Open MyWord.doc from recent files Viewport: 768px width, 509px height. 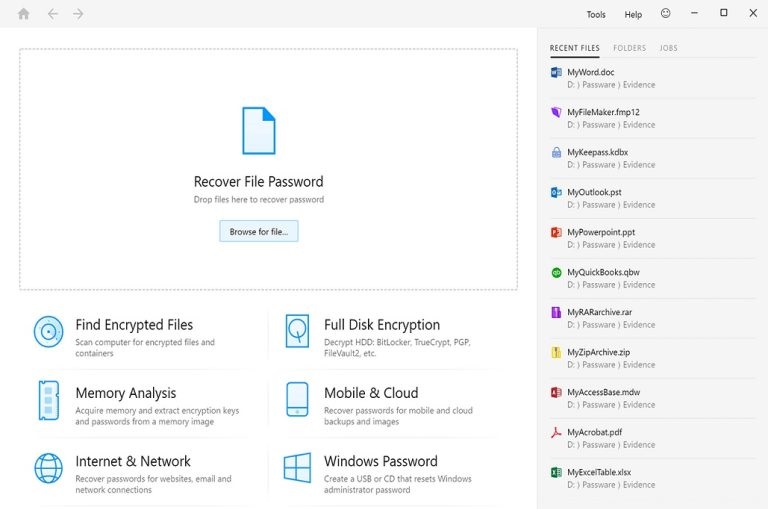pyautogui.click(x=591, y=73)
